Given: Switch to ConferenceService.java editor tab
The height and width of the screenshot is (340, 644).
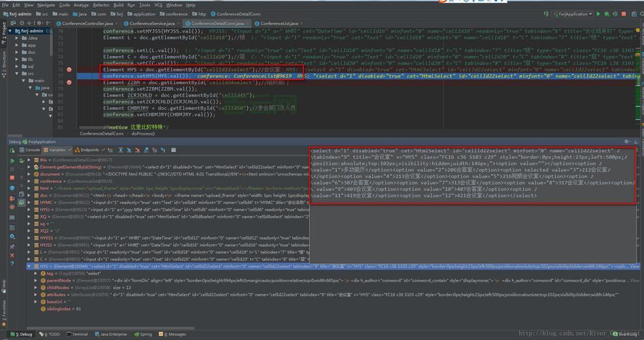Looking at the screenshot, I should point(151,23).
